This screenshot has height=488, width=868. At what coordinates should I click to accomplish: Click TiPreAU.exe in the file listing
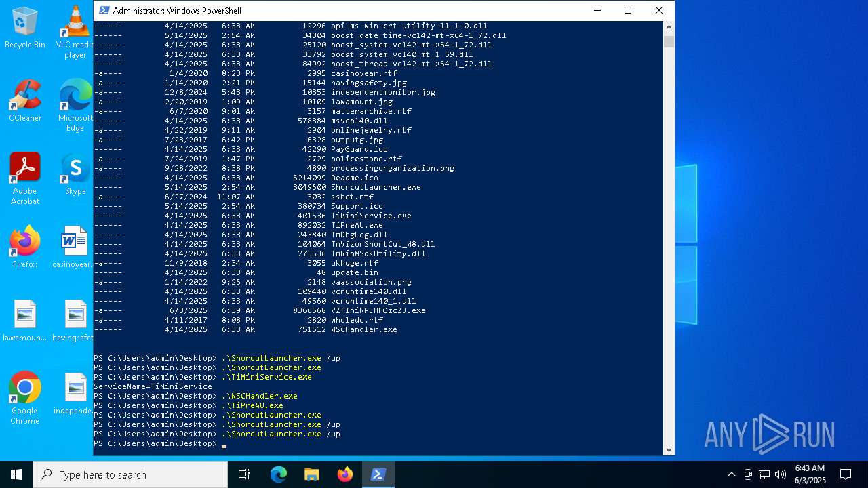[357, 225]
